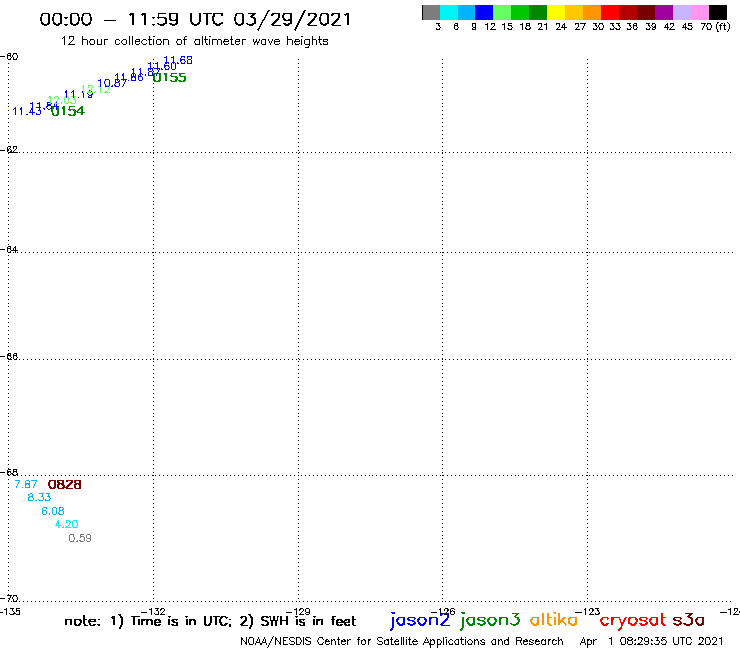Click the pink swatch before 70 ft
The height and width of the screenshot is (650, 740).
pos(700,13)
